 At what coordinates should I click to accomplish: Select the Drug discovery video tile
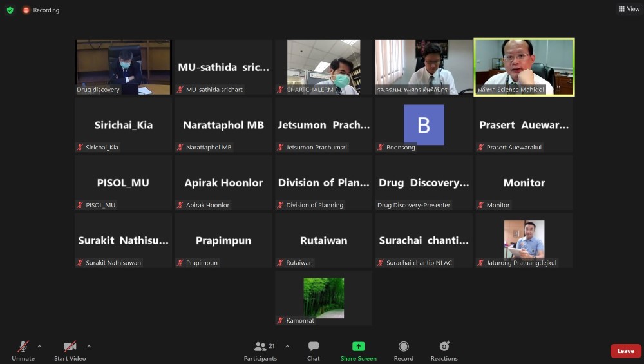click(123, 67)
